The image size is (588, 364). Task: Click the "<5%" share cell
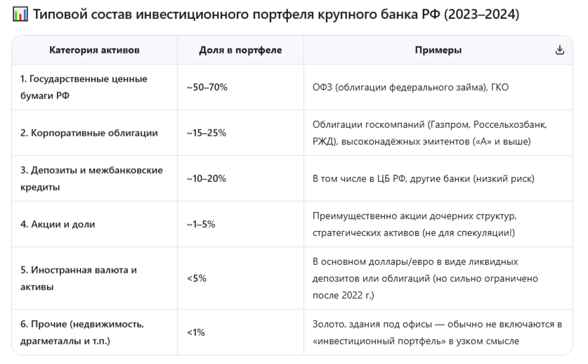[197, 278]
